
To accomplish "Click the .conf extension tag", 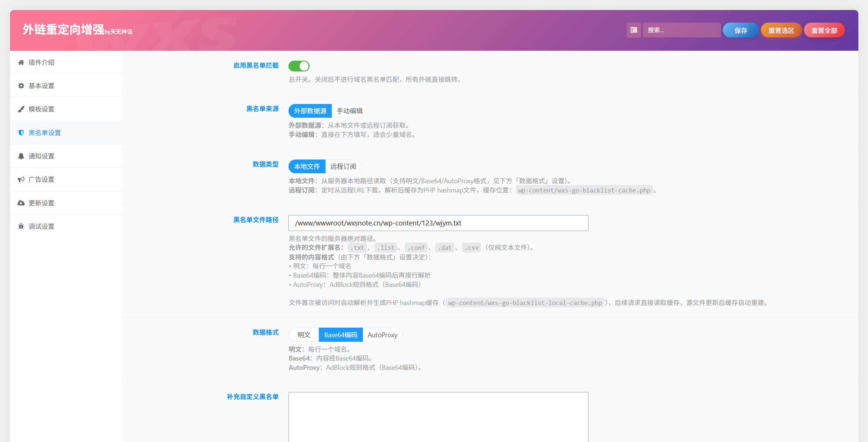I will (x=416, y=248).
